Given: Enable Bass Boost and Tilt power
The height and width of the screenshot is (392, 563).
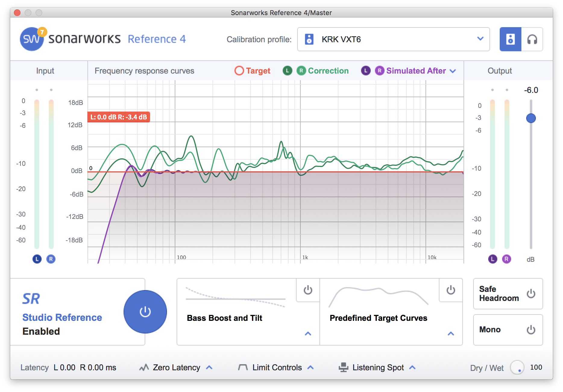Looking at the screenshot, I should click(x=308, y=290).
